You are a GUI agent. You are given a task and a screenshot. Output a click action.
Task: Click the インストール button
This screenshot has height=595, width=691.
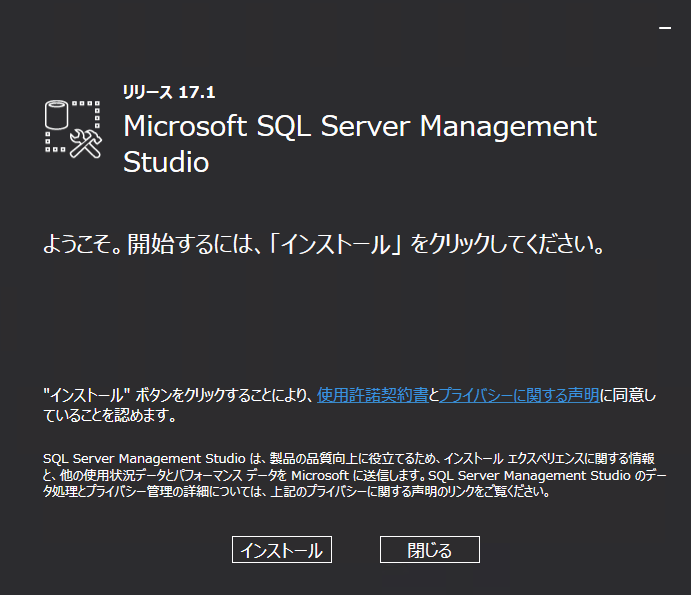[282, 549]
